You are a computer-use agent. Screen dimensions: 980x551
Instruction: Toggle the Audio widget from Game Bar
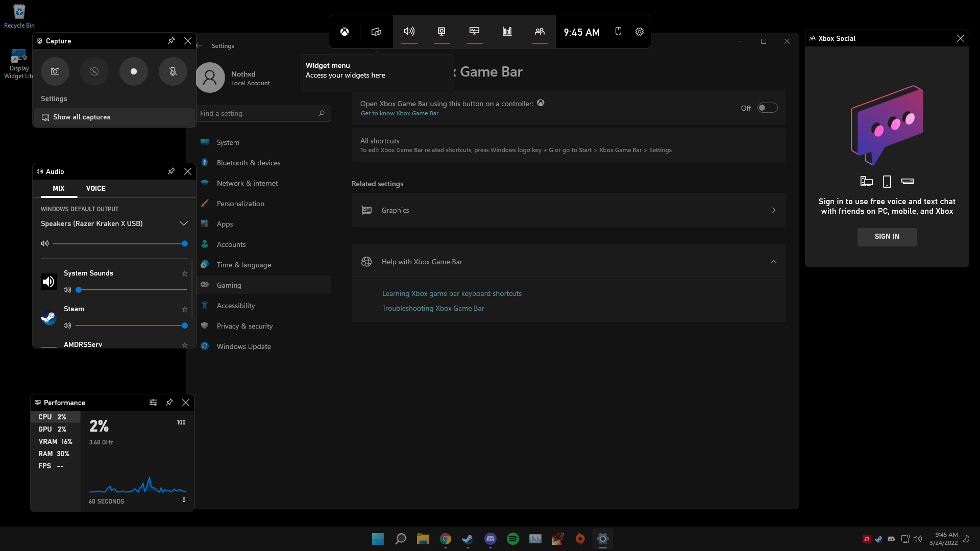click(x=409, y=32)
